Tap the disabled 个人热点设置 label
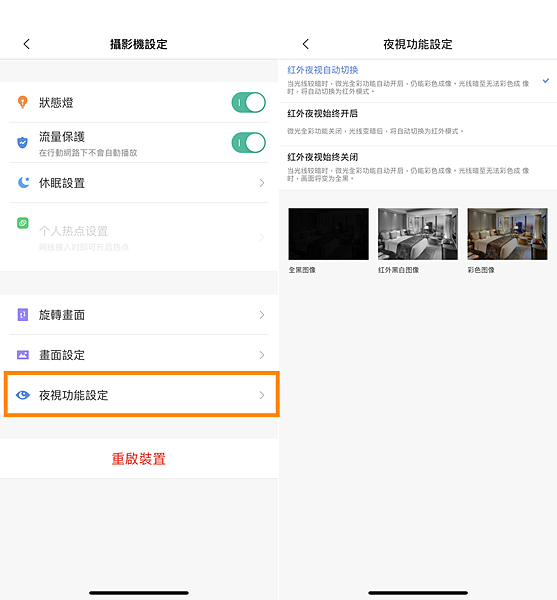The height and width of the screenshot is (600, 557). pyautogui.click(x=73, y=231)
